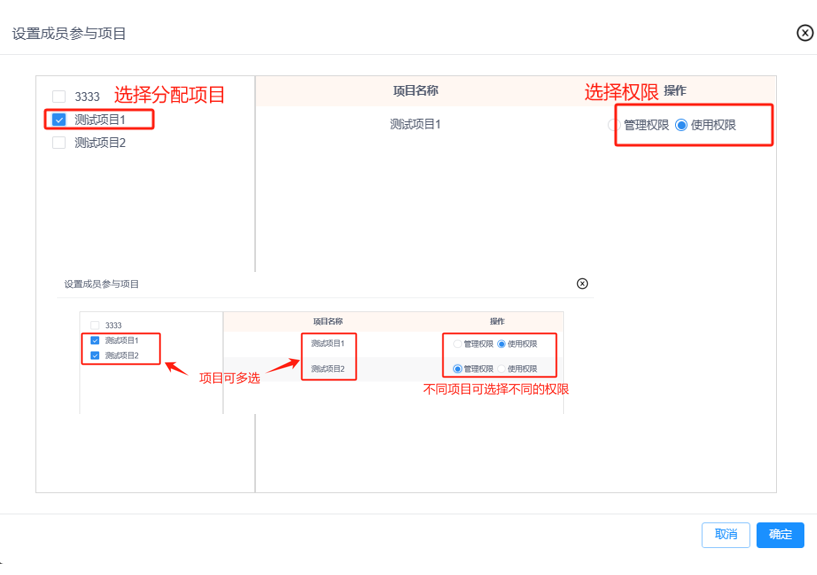This screenshot has height=575, width=817.
Task: Click the 项目名称 column header in top table
Action: point(415,91)
